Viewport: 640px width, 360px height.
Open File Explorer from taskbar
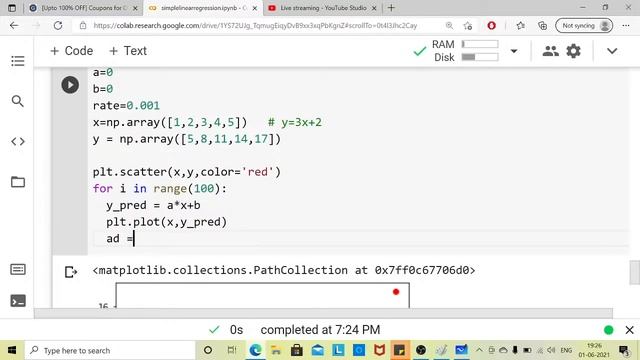(x=276, y=350)
